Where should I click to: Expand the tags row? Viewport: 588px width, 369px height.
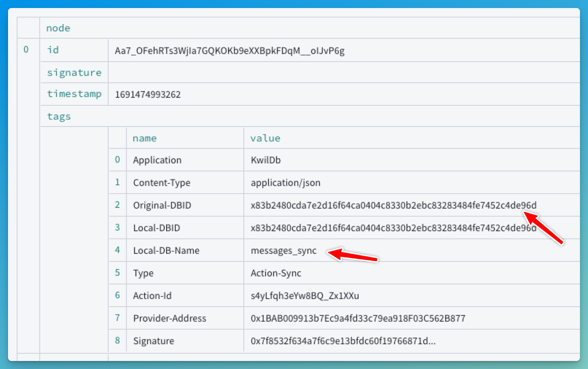pyautogui.click(x=59, y=116)
